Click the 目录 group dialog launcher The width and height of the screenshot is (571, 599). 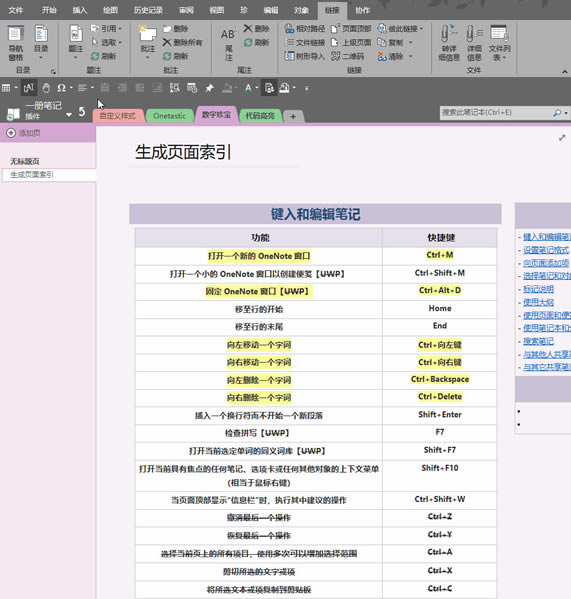(x=53, y=71)
